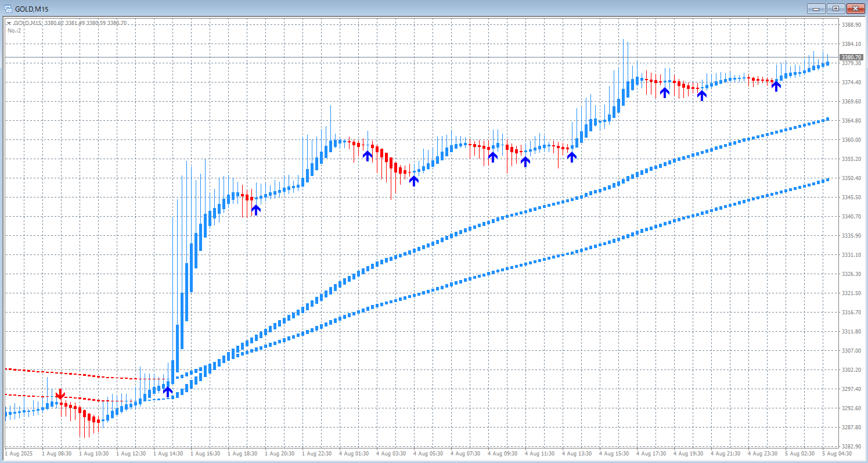Restore the chart window with the middle title button
The image size is (868, 463).
point(835,9)
